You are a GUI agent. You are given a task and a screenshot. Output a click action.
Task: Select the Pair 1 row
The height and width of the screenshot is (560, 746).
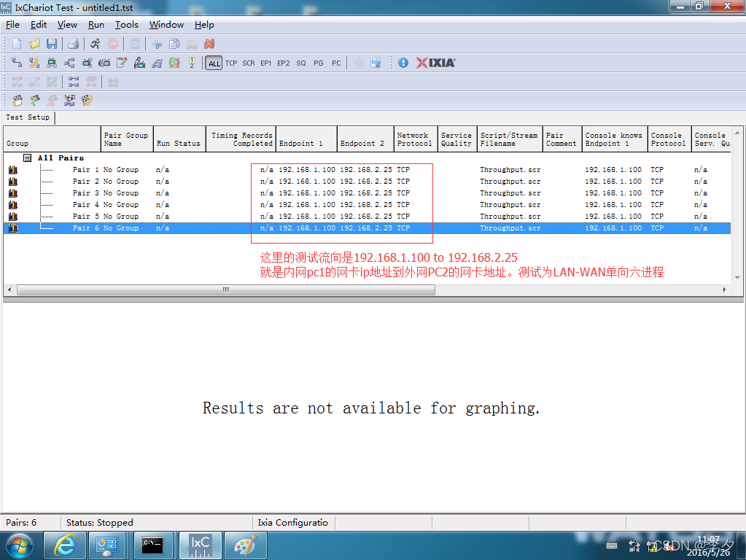point(367,170)
